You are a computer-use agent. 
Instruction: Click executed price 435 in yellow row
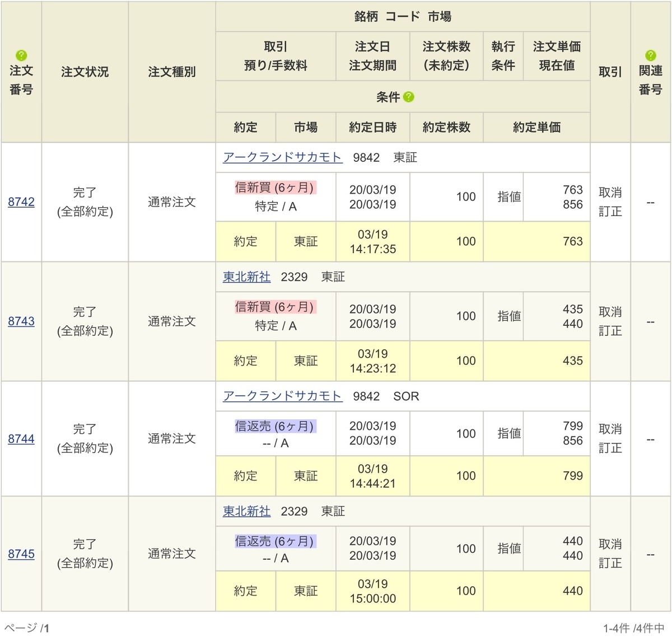pyautogui.click(x=573, y=361)
